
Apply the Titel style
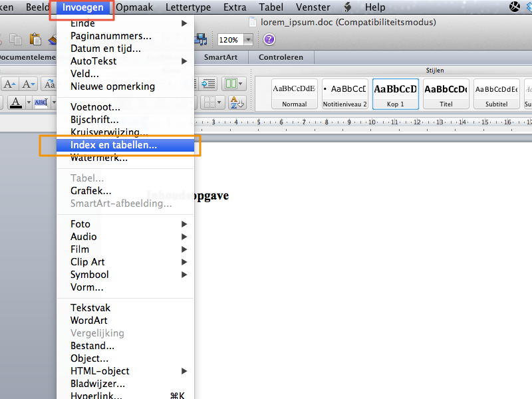point(446,94)
